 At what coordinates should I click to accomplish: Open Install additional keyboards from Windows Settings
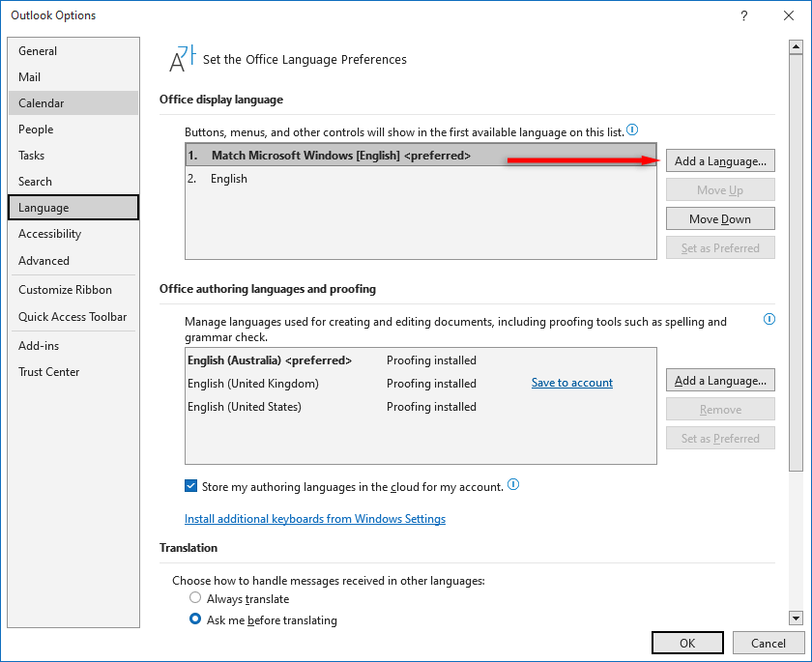pos(315,519)
